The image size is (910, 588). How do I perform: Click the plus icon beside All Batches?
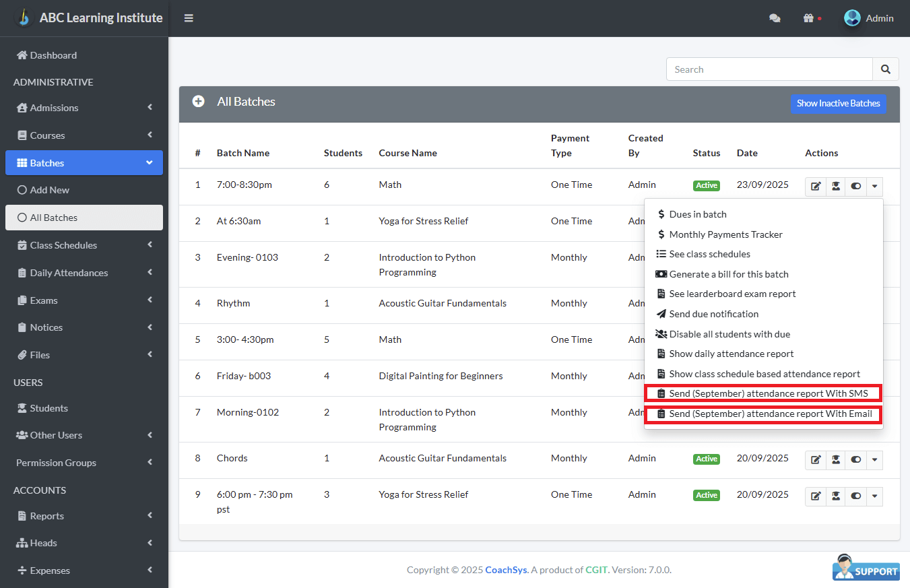click(x=198, y=102)
